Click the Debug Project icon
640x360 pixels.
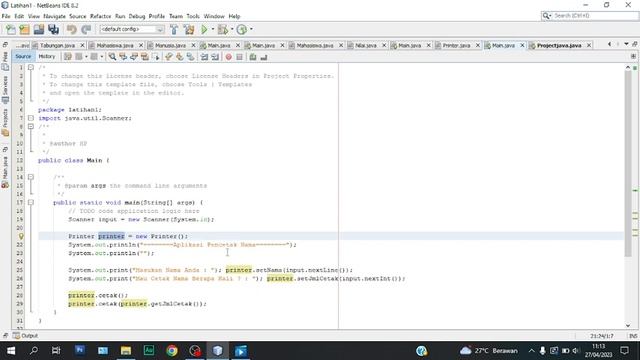[x=223, y=29]
